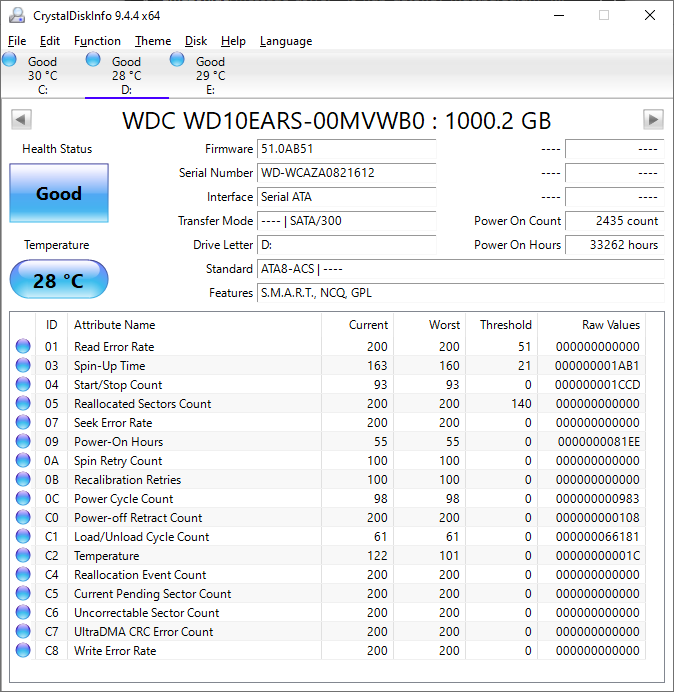The image size is (674, 692).
Task: Click the Health Status label
Action: (x=57, y=149)
